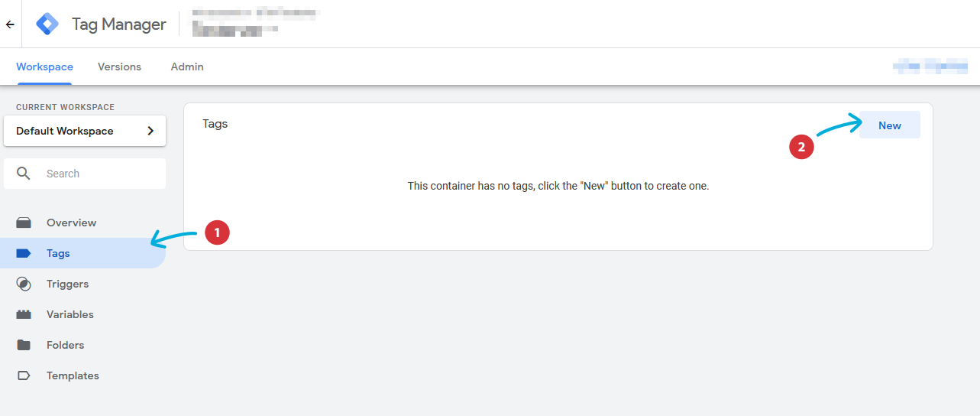
Task: Focus the Search input field
Action: pos(85,174)
